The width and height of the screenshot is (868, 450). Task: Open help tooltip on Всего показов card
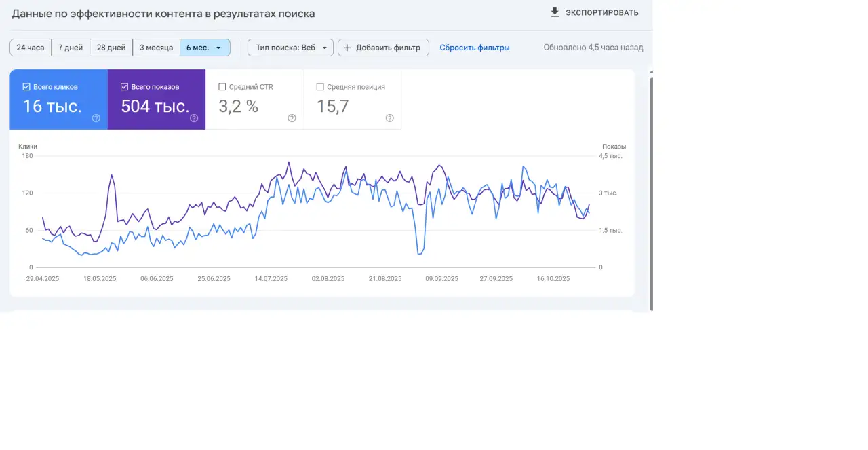click(x=194, y=117)
